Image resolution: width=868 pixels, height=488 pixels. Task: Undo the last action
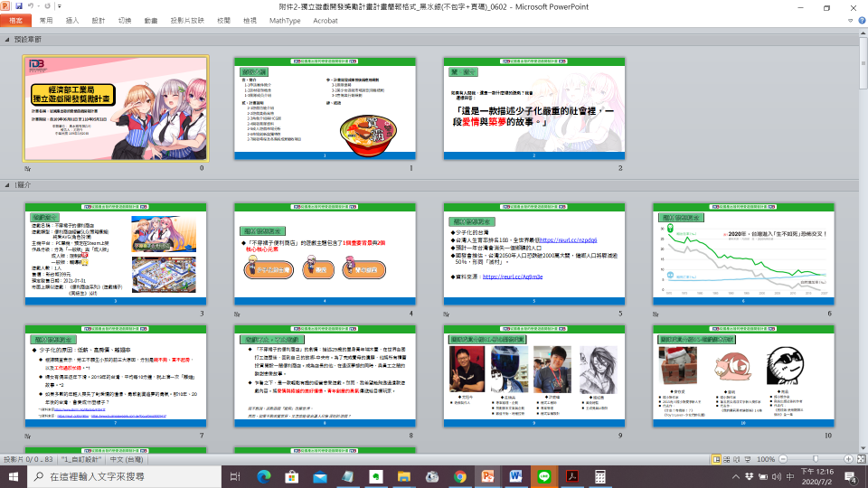click(x=31, y=6)
